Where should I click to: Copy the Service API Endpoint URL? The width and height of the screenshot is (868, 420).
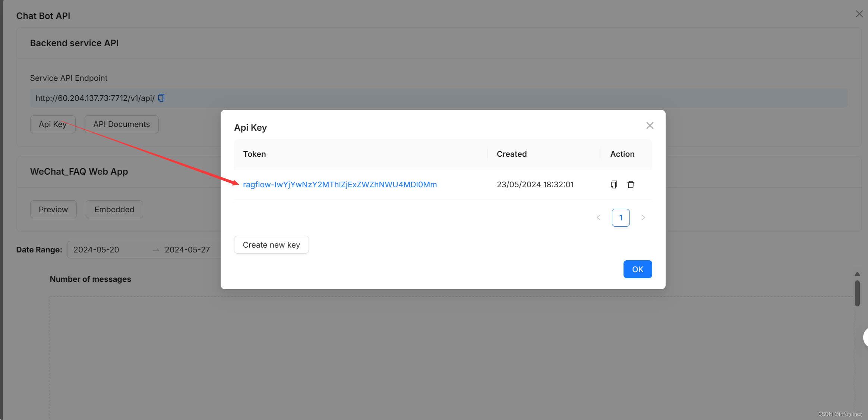[161, 98]
